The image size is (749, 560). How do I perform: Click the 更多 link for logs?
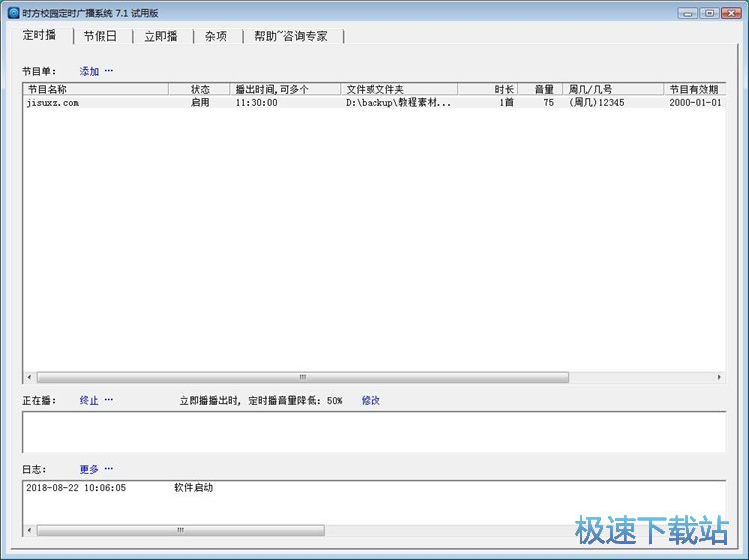[89, 469]
